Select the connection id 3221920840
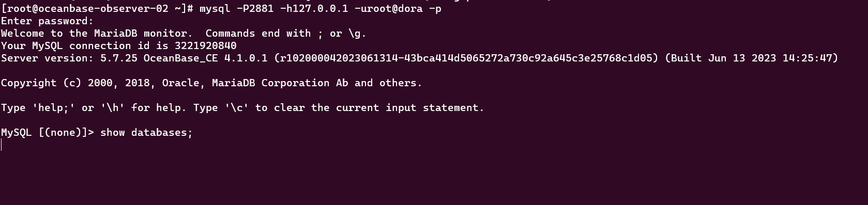 click(x=205, y=46)
